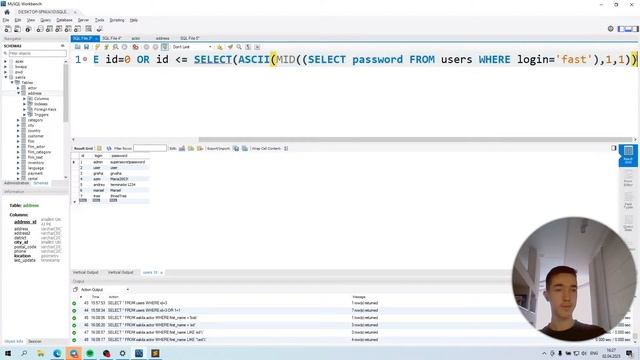Switch to the address query tab
This screenshot has height=360, width=640.
click(162, 38)
